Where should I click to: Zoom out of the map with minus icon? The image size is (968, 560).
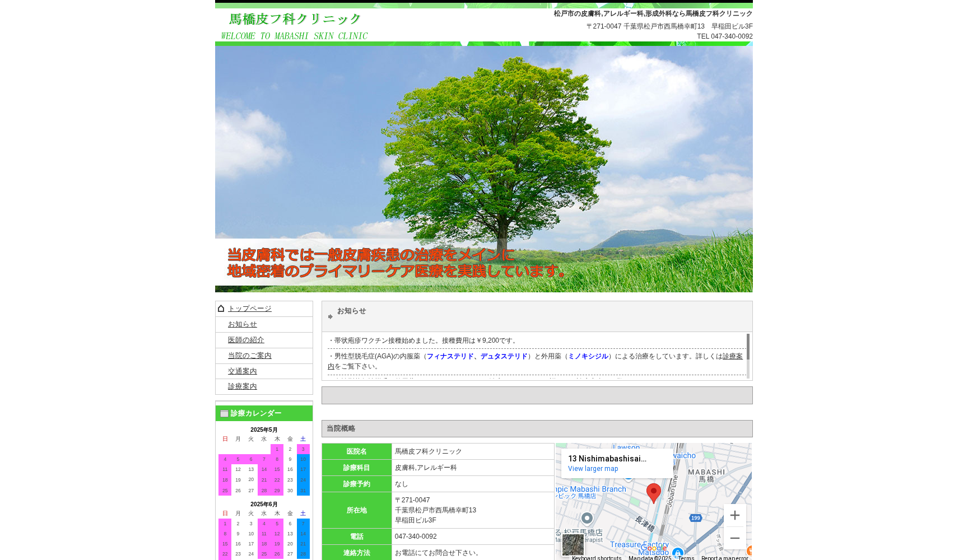[735, 538]
